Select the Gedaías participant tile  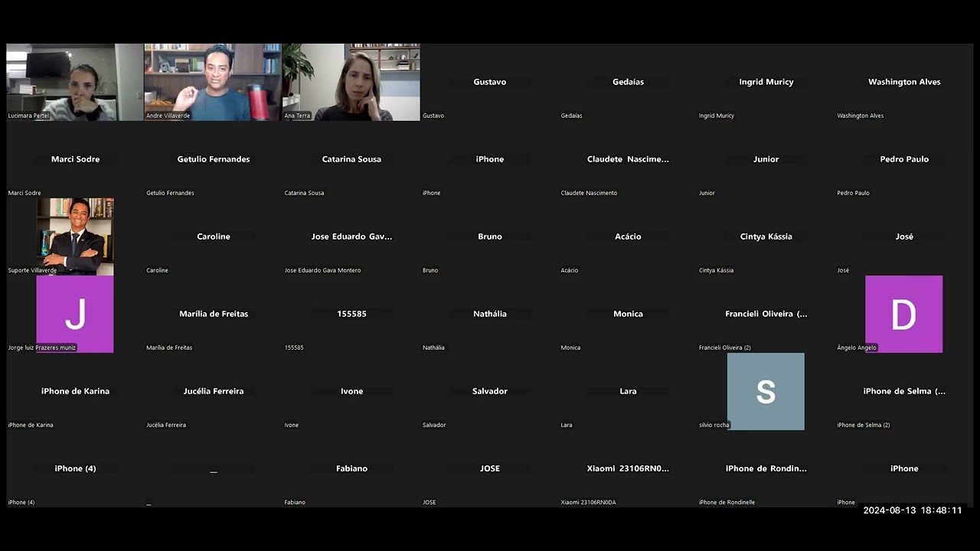point(628,82)
